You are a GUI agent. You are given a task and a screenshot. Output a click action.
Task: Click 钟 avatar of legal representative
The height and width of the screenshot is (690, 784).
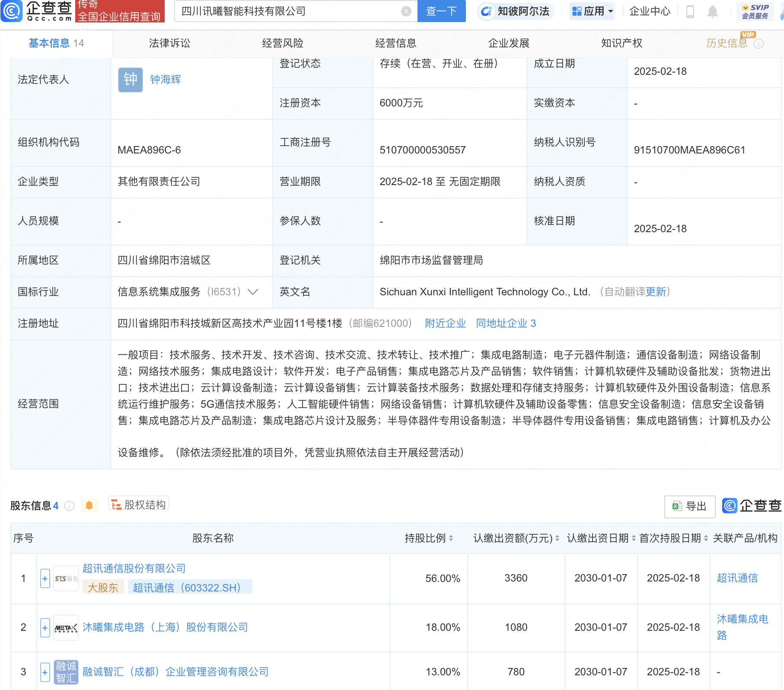131,80
